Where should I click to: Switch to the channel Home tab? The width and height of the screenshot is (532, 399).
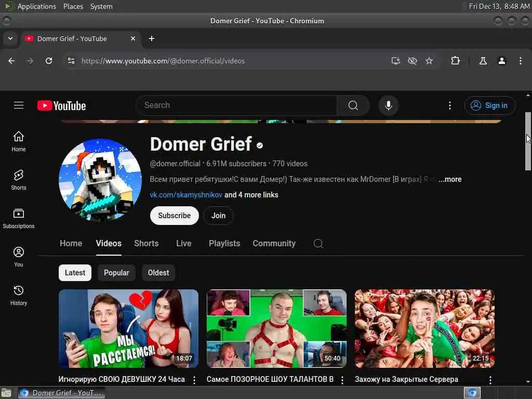pos(71,243)
